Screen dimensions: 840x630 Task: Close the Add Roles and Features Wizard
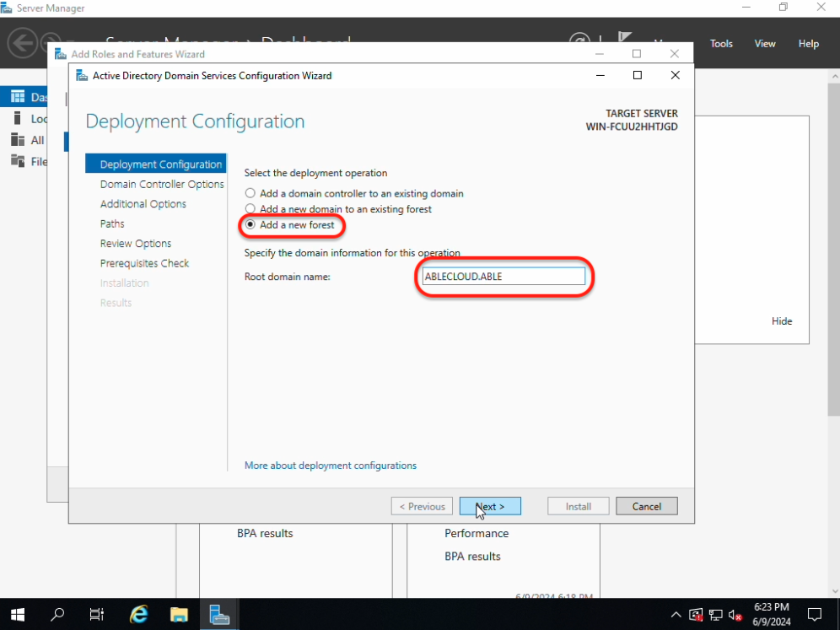tap(675, 54)
